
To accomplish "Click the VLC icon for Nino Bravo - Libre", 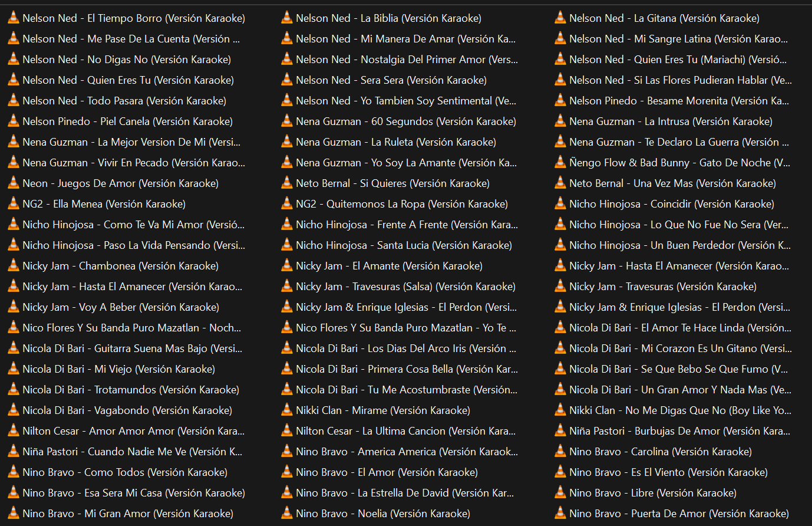I will coord(560,493).
